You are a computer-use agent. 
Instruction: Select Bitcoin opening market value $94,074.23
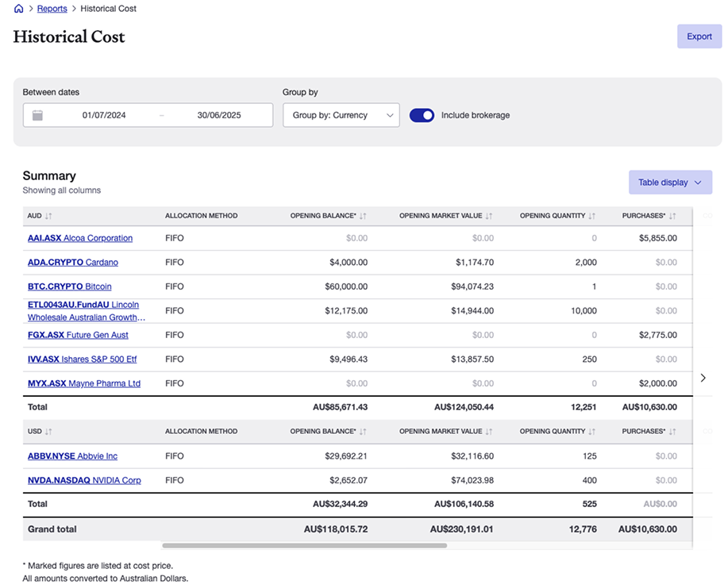coord(472,286)
